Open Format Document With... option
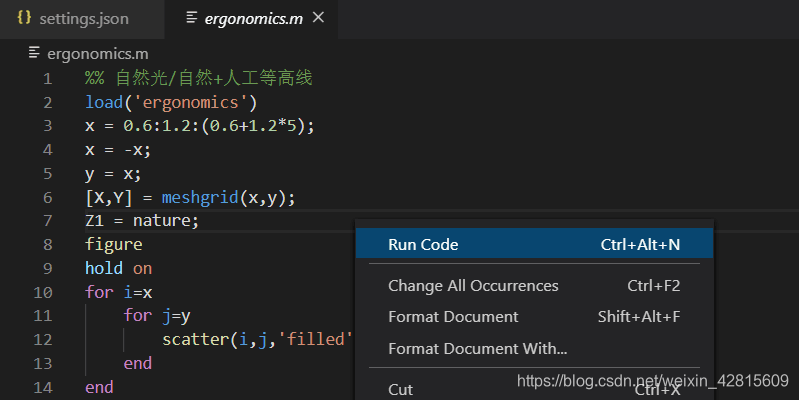799x400 pixels. [x=534, y=349]
